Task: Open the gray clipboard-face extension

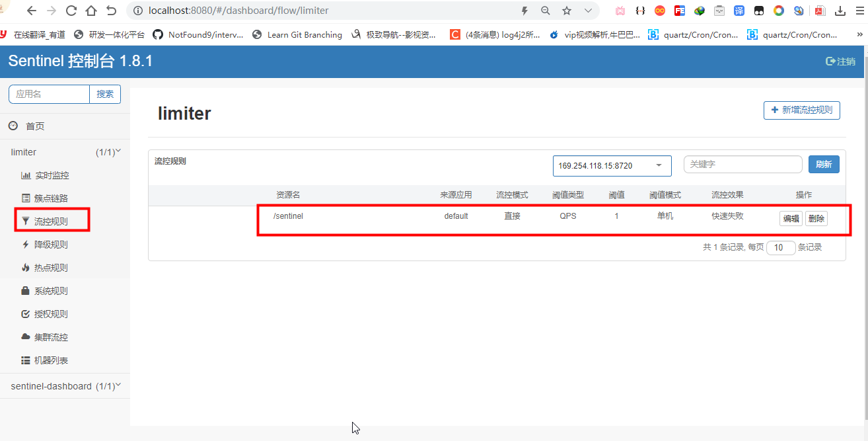Action: click(719, 11)
